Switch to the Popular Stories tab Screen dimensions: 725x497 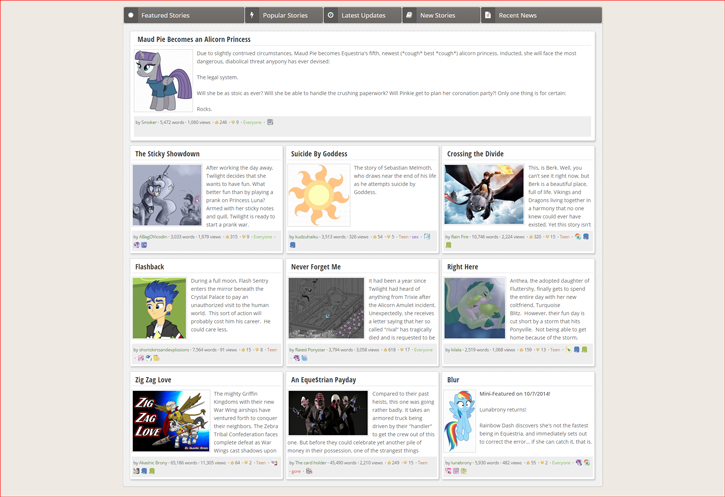(284, 15)
